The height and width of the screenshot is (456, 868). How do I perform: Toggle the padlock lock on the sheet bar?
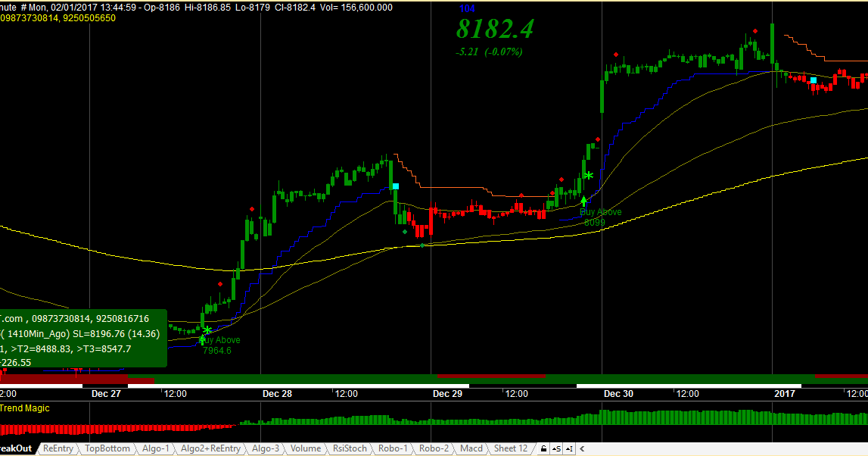tap(543, 448)
